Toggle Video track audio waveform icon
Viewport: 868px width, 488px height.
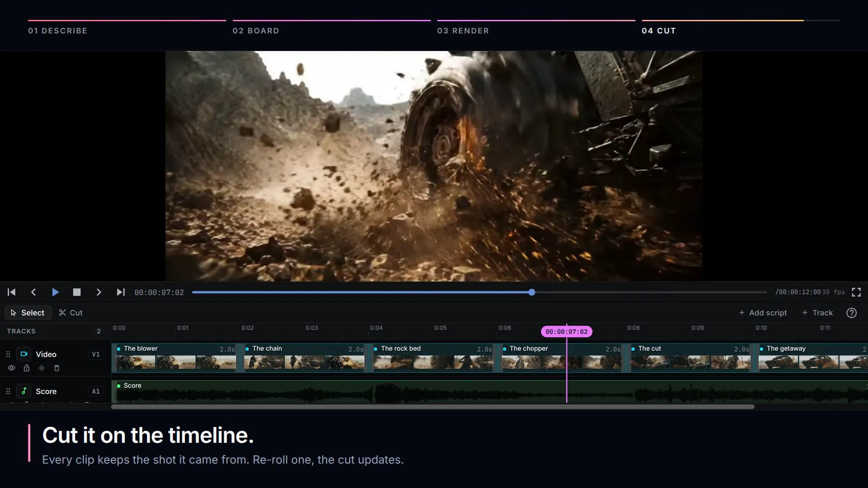click(42, 368)
